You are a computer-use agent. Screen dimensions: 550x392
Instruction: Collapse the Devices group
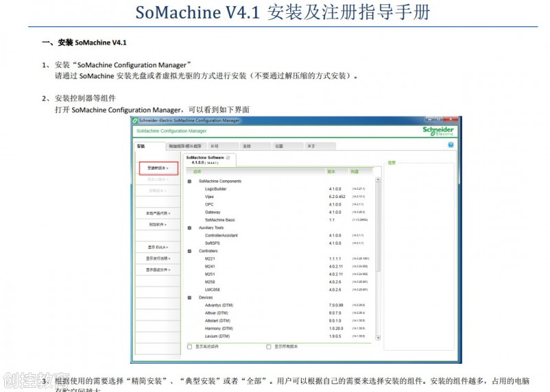190,298
